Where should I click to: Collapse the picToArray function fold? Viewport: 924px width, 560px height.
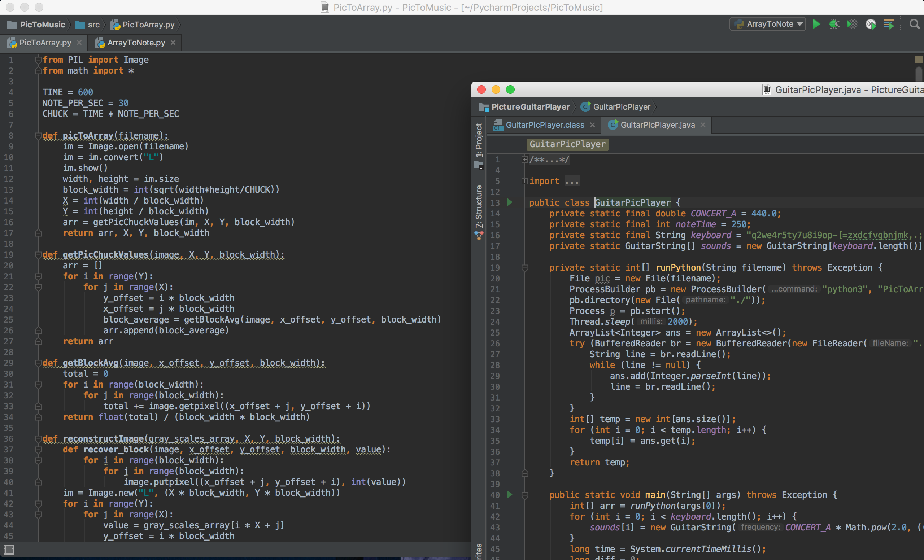point(38,135)
